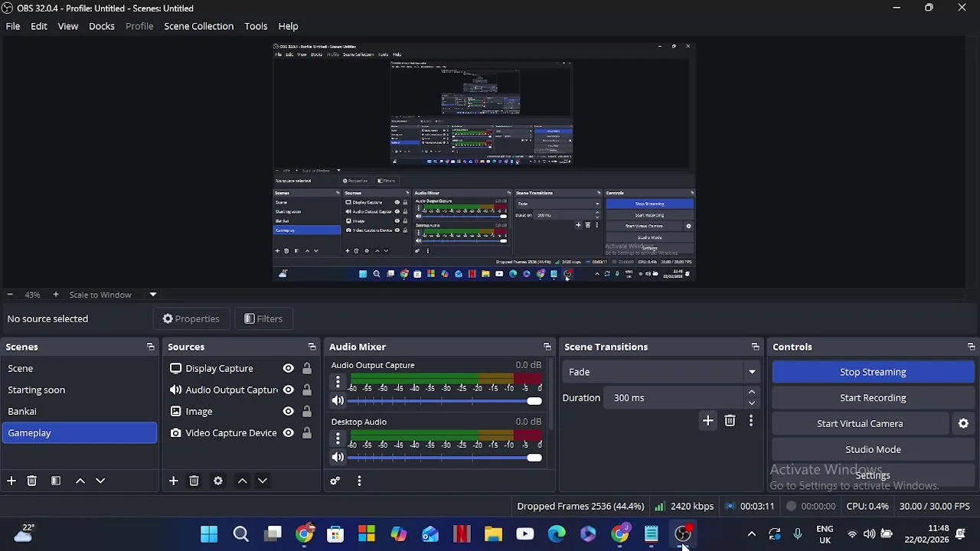This screenshot has height=551, width=980.
Task: Open advanced audio properties gear icon
Action: [x=335, y=481]
